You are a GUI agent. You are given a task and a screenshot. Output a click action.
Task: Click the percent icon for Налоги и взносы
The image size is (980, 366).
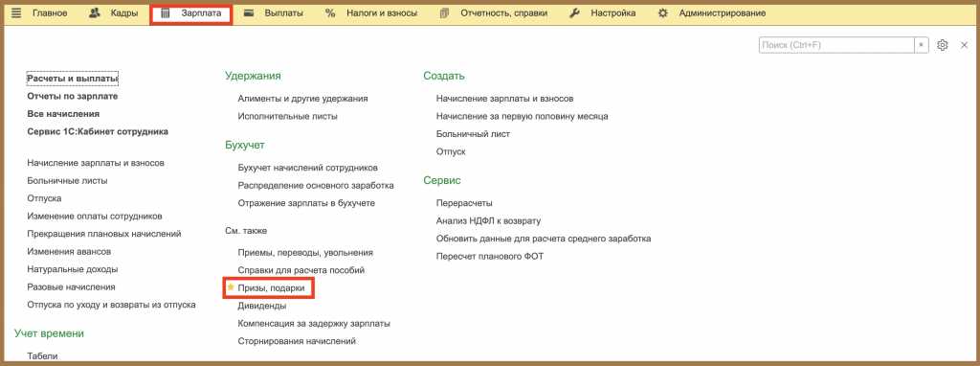(330, 13)
